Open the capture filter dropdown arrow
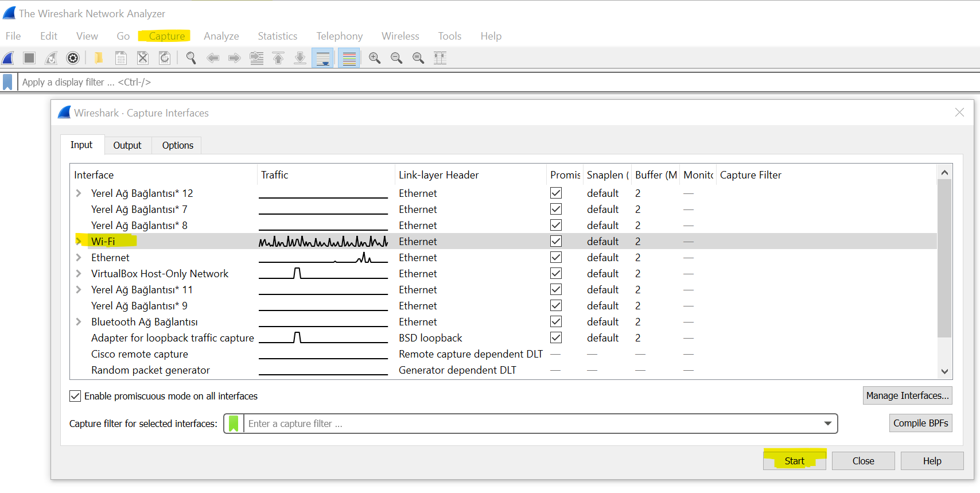The width and height of the screenshot is (980, 493). [x=827, y=424]
